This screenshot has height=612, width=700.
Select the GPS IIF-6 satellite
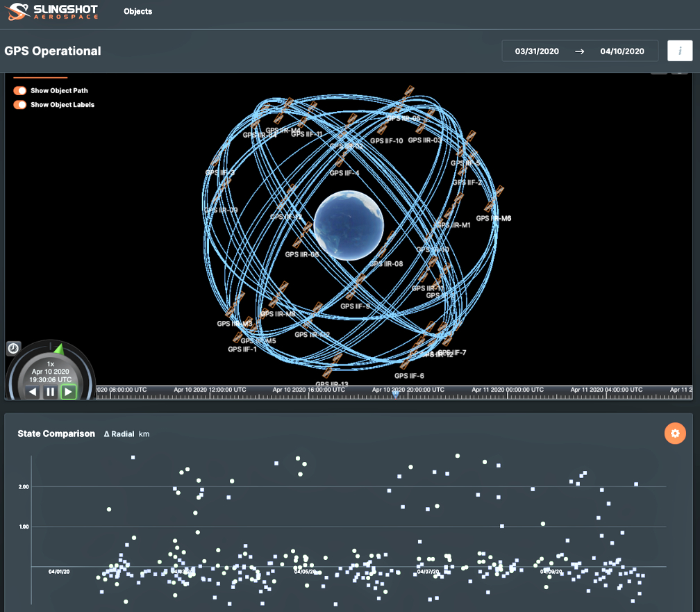coord(408,376)
